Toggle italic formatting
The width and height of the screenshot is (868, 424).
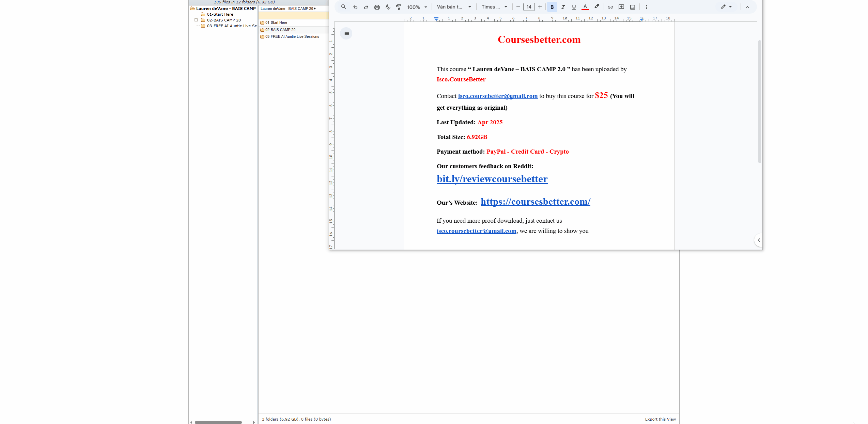563,7
